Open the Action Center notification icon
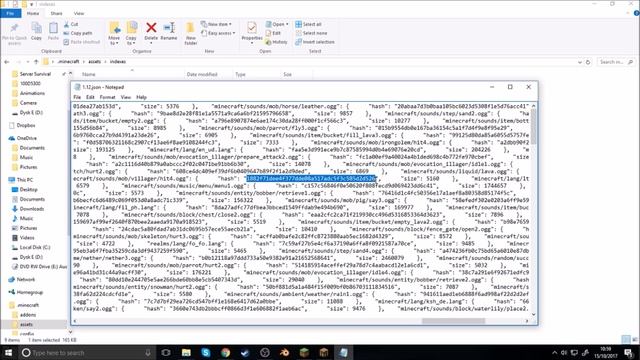 tap(629, 353)
